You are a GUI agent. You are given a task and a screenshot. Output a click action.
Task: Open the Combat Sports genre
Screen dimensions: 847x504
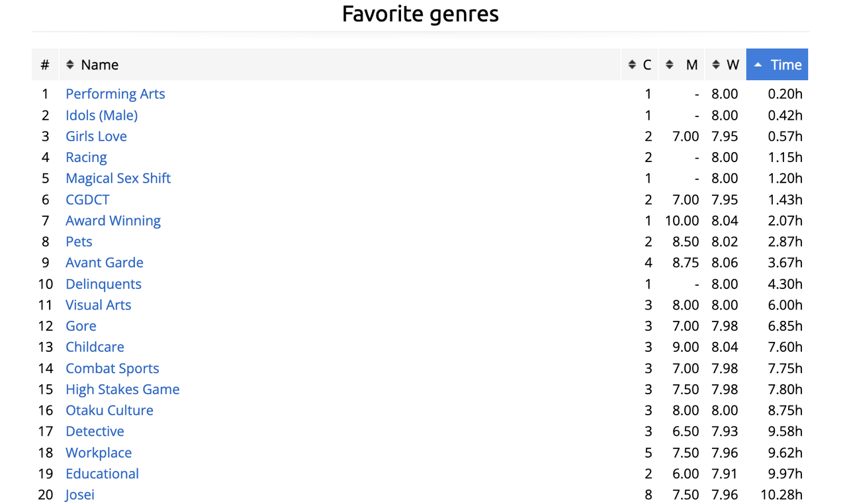[112, 368]
